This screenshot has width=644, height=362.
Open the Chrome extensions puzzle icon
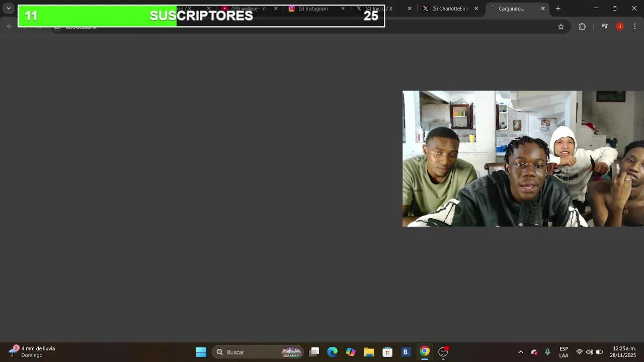583,27
